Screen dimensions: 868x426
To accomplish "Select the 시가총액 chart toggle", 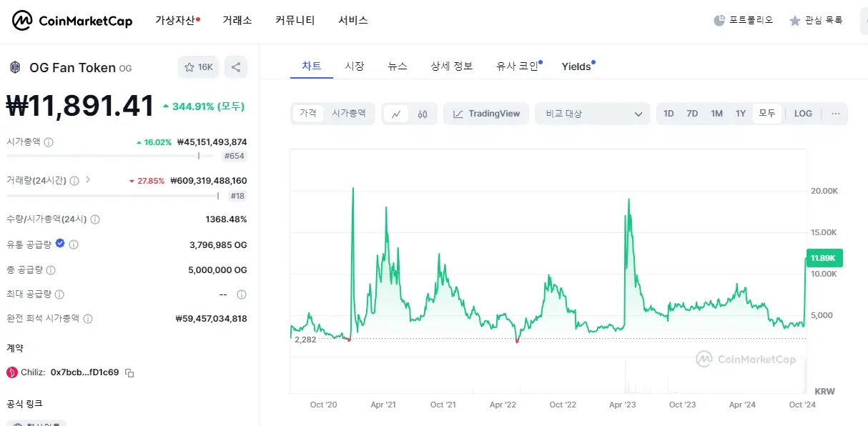I will pos(349,113).
